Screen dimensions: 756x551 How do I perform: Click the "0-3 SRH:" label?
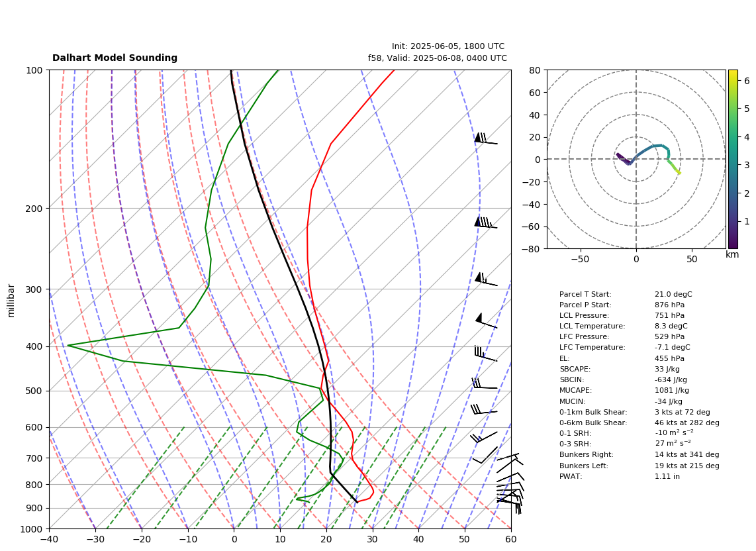[x=575, y=444]
